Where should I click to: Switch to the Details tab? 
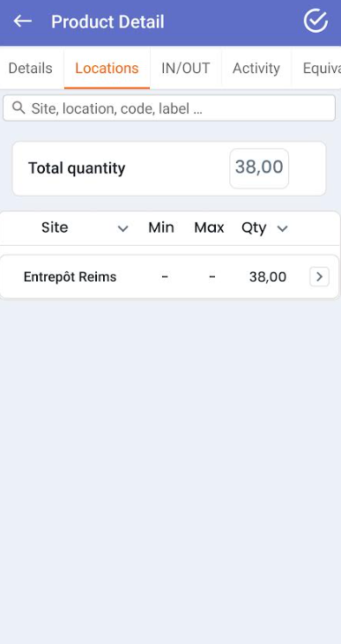(31, 68)
